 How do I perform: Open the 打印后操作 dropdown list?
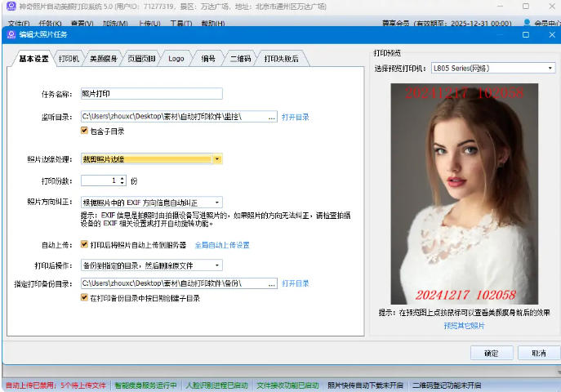(217, 265)
